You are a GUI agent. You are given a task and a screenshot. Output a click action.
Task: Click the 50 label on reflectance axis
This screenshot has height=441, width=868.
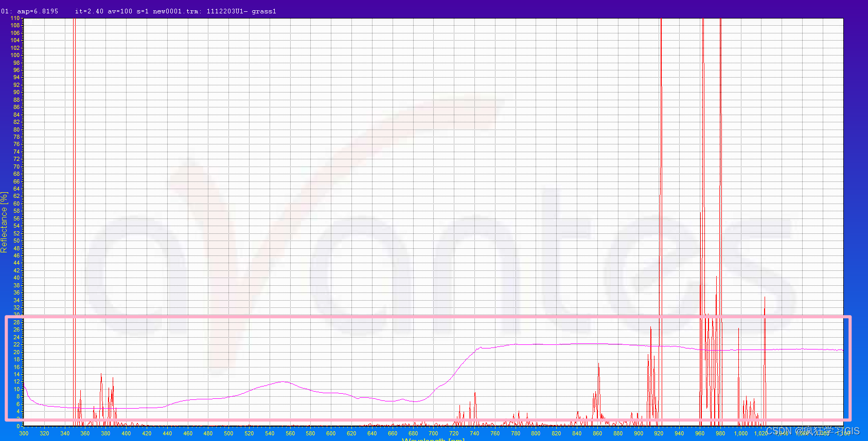pyautogui.click(x=16, y=241)
